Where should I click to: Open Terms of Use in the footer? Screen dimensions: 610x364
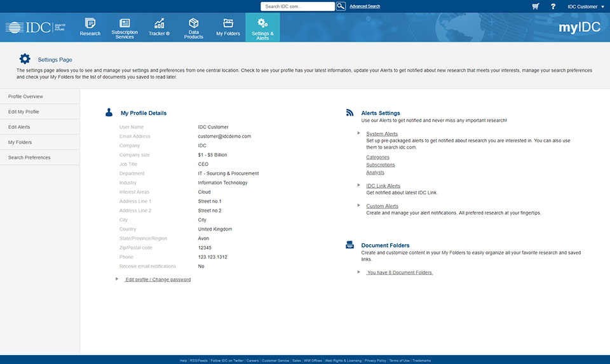(x=399, y=360)
